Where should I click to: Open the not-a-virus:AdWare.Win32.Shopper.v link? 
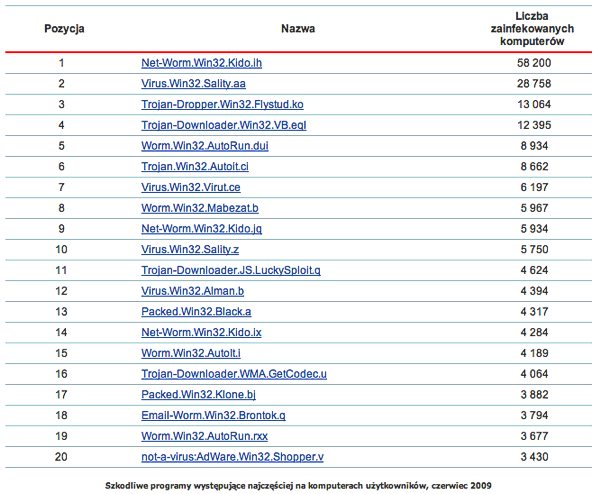pyautogui.click(x=232, y=457)
